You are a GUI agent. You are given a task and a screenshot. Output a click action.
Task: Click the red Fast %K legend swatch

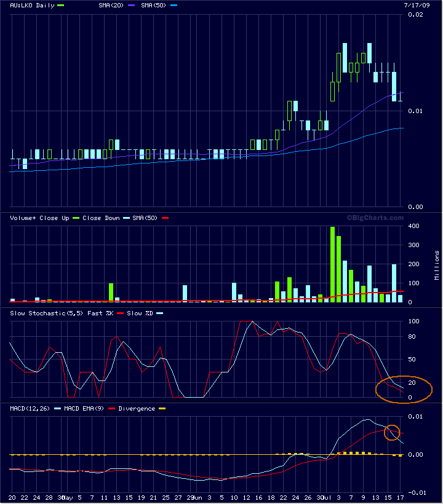[x=121, y=313]
